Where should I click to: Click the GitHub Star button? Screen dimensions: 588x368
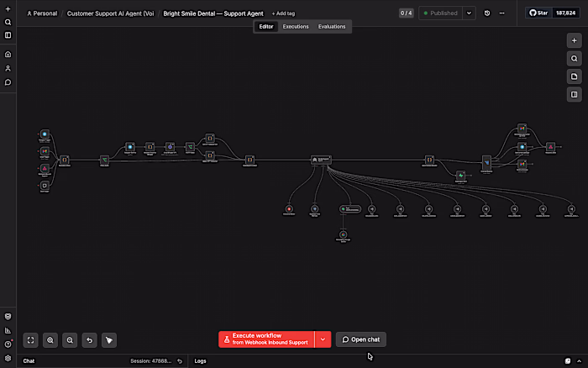click(538, 13)
